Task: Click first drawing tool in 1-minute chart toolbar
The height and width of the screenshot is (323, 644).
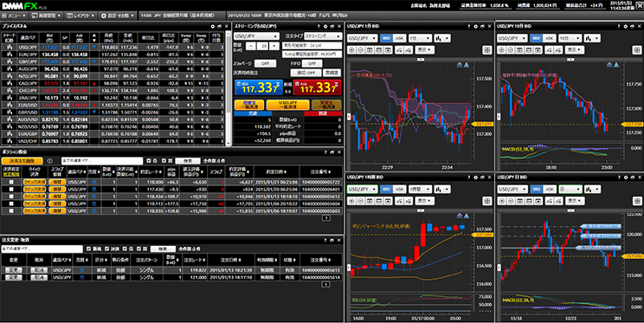Action: tap(399, 50)
